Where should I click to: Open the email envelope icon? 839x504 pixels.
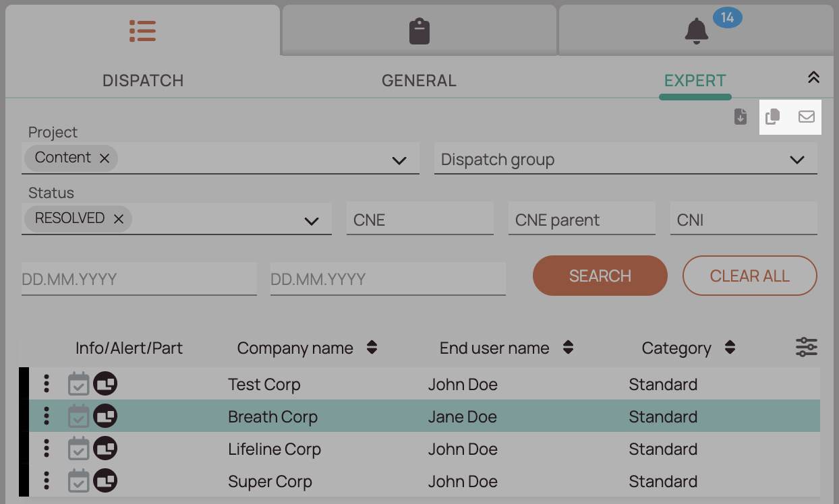pyautogui.click(x=806, y=117)
